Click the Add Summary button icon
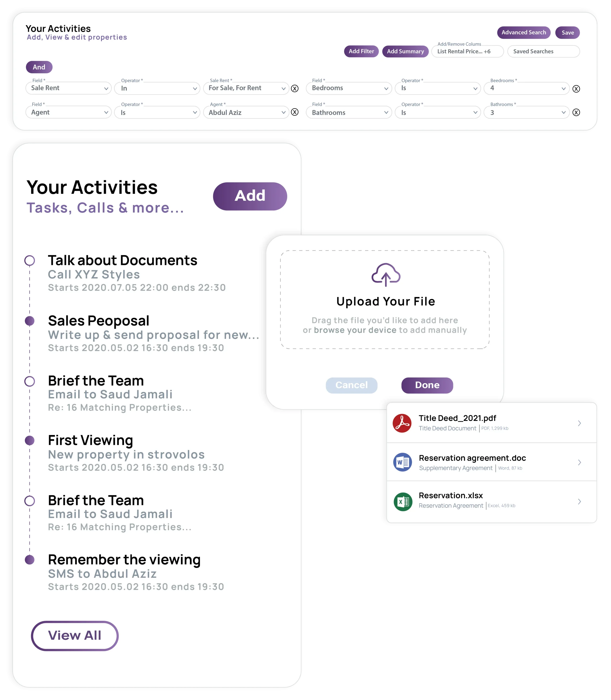This screenshot has width=611, height=700. tap(405, 51)
